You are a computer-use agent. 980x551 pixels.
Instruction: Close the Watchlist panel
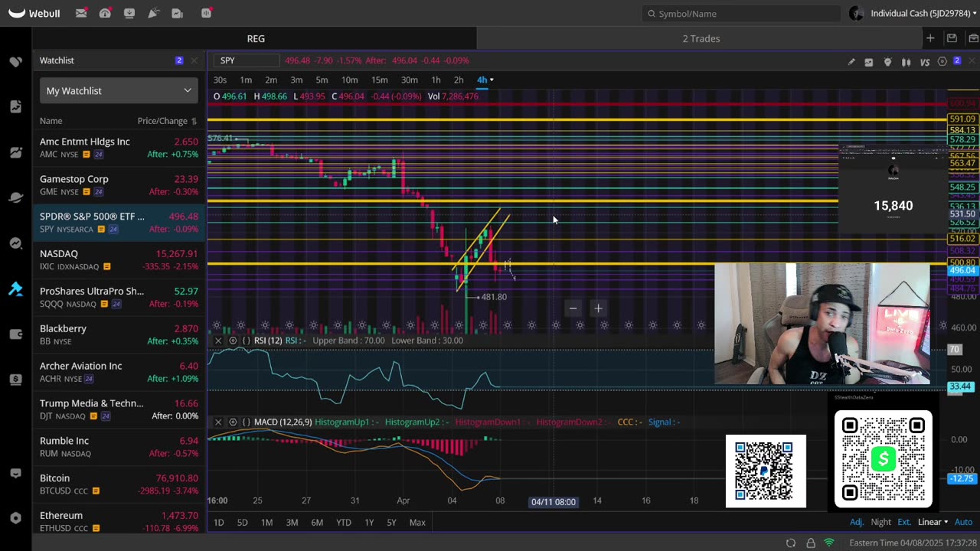point(194,60)
